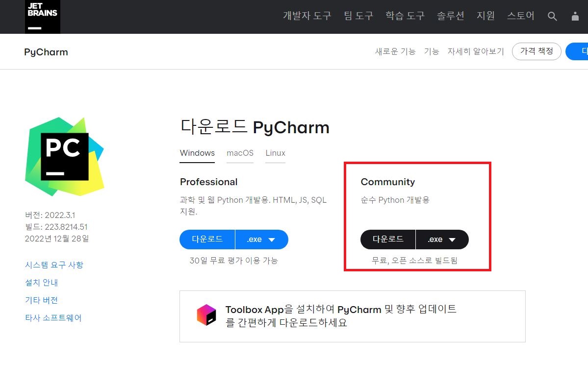Open the user account icon
588x384 pixels.
(x=575, y=16)
